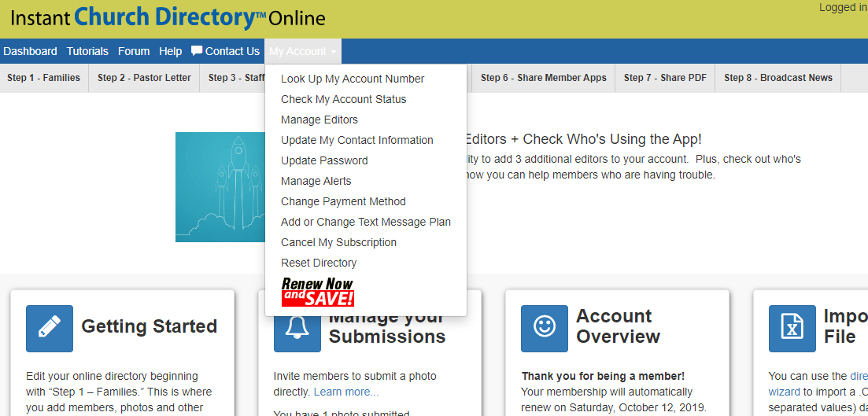Switch to Step 1 - Families tab
The width and height of the screenshot is (868, 416).
coord(44,78)
